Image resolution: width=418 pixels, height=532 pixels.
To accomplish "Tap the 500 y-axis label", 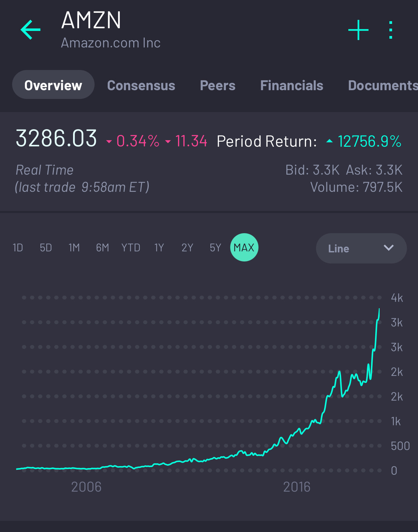I will click(x=400, y=446).
